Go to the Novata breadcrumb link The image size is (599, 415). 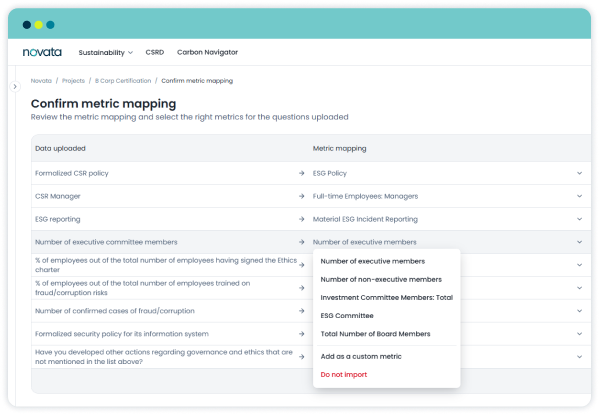[x=41, y=81]
